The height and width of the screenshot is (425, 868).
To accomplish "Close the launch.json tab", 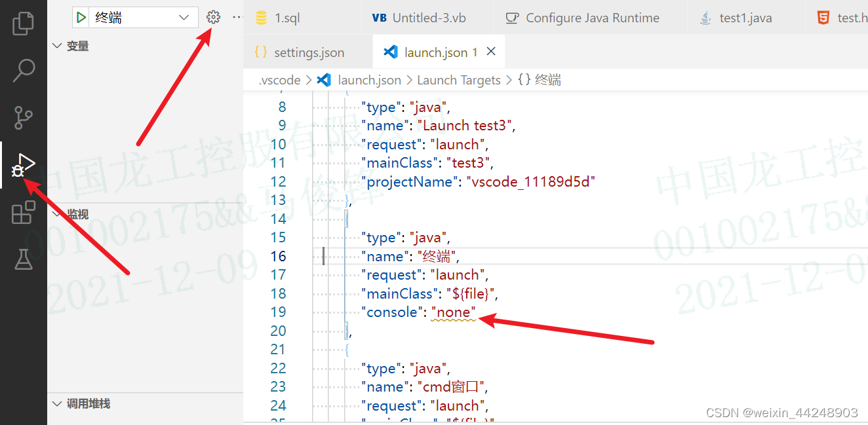I will pyautogui.click(x=491, y=52).
